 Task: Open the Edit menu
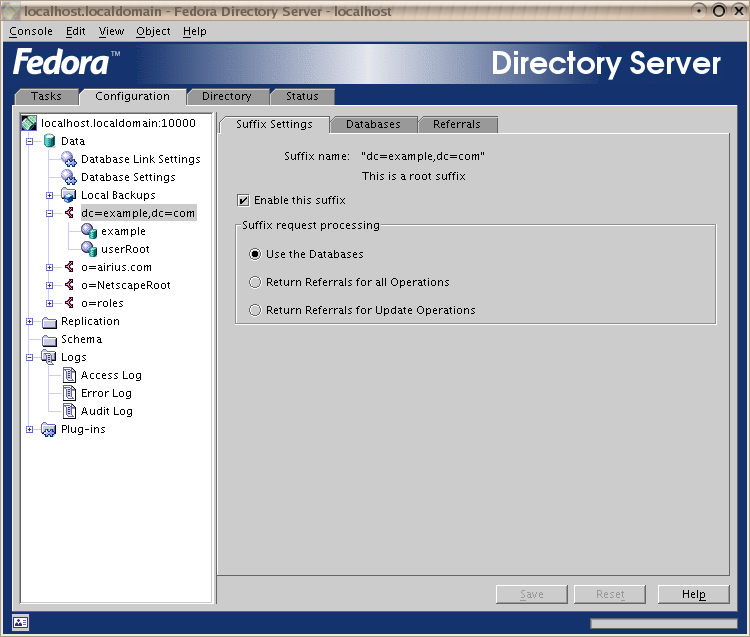(76, 32)
